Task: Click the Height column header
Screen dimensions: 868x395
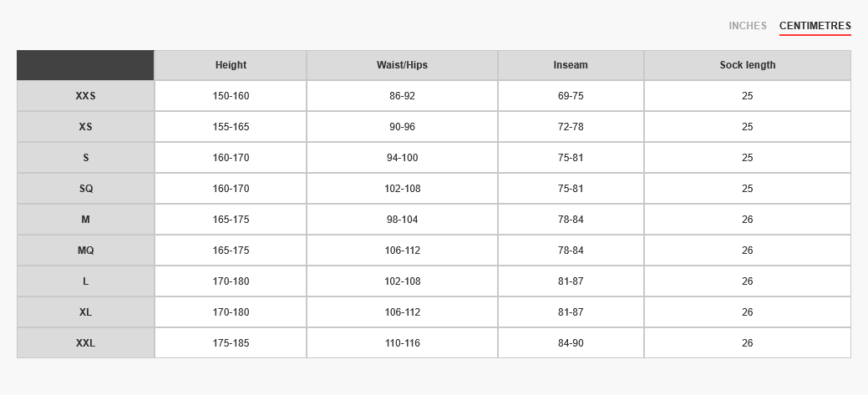Action: coord(231,65)
